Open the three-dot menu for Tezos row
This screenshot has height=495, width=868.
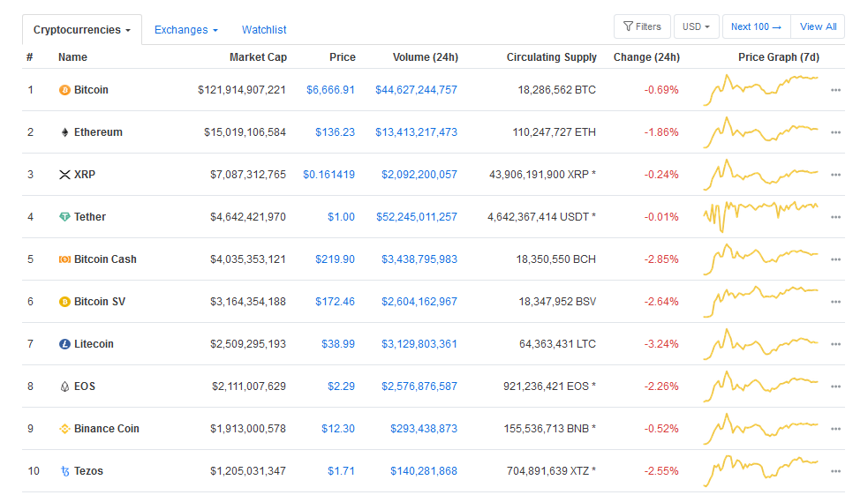[x=835, y=471]
